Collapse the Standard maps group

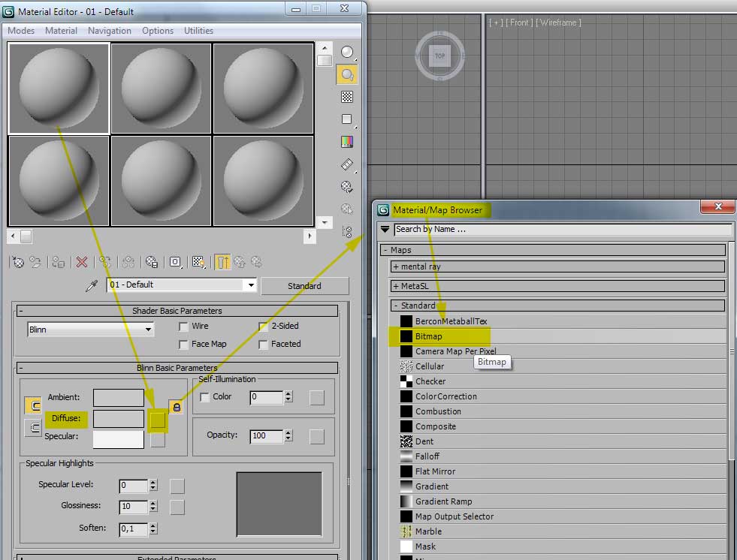(557, 306)
